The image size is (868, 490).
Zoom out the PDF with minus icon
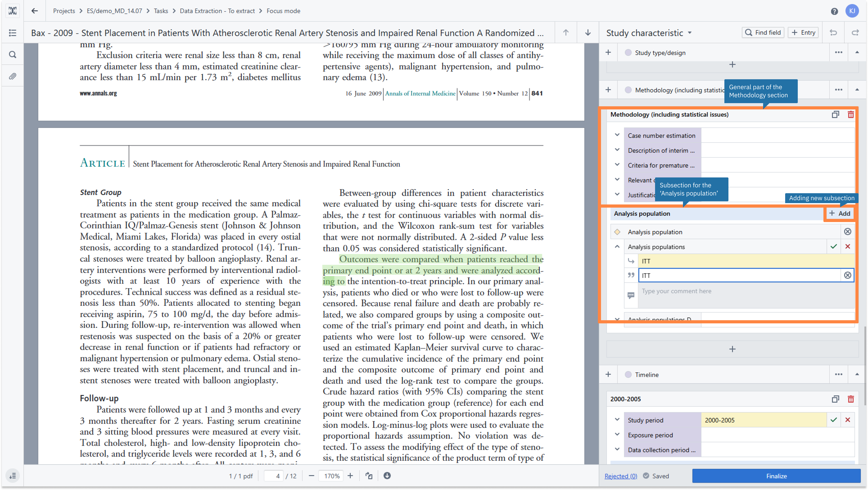(311, 476)
